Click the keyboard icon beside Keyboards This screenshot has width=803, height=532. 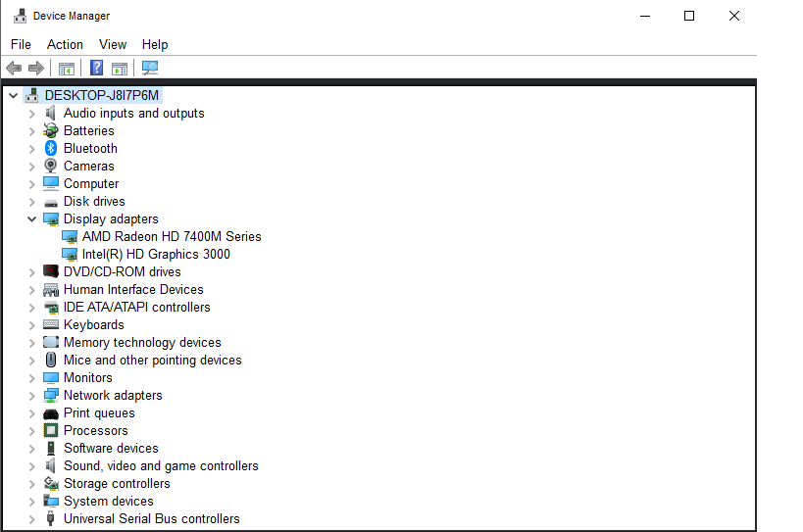point(51,324)
